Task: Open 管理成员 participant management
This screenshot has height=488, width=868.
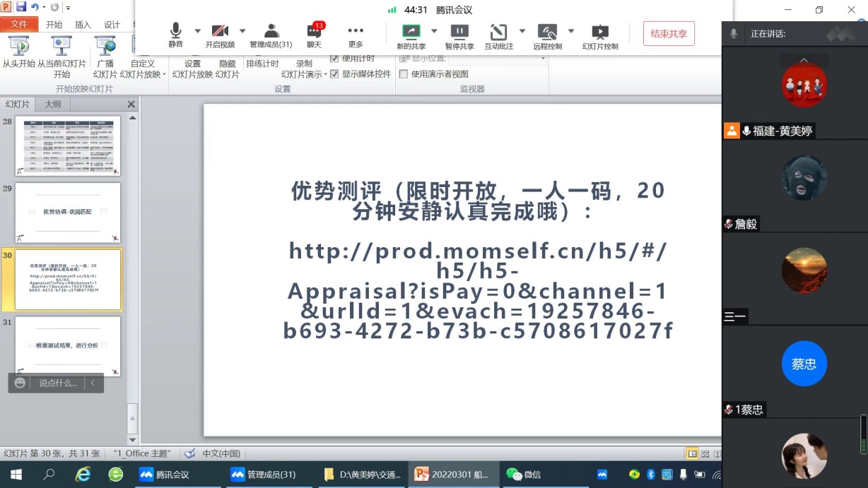Action: click(271, 34)
